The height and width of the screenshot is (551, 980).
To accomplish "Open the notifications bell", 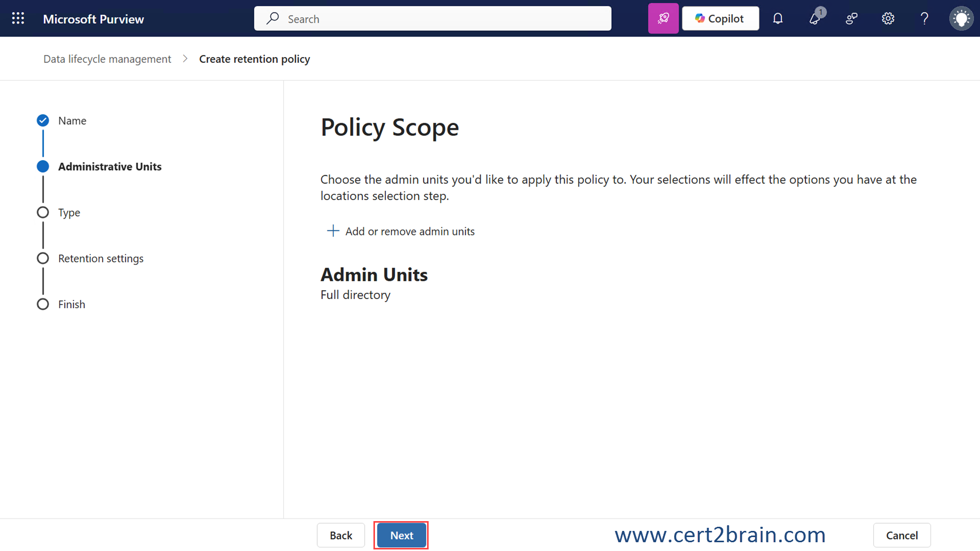I will click(777, 19).
